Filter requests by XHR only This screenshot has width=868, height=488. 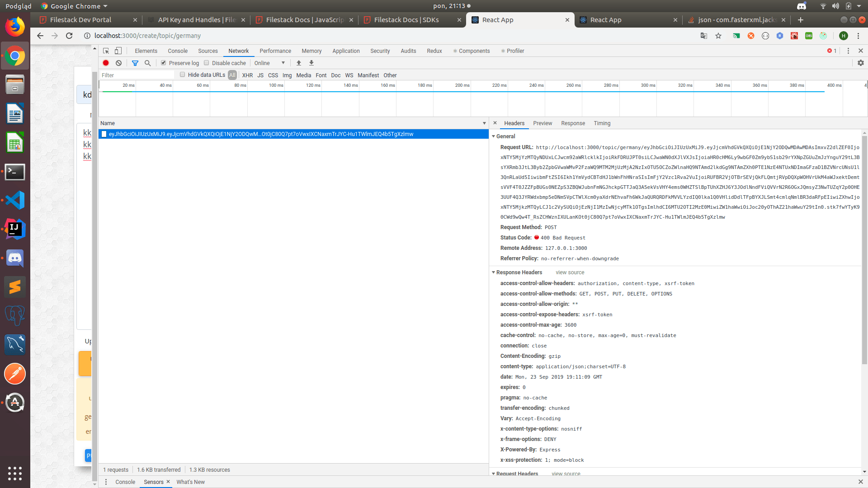(247, 75)
